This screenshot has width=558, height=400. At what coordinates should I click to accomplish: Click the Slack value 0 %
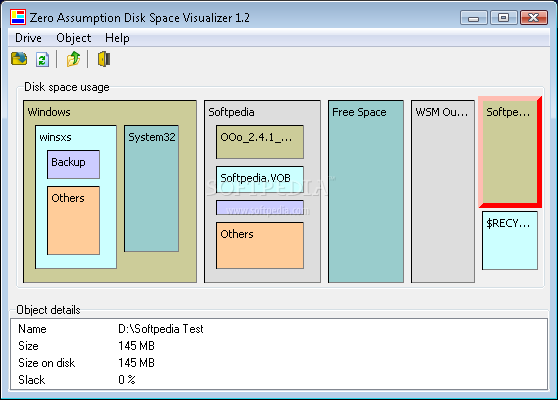coord(127,380)
